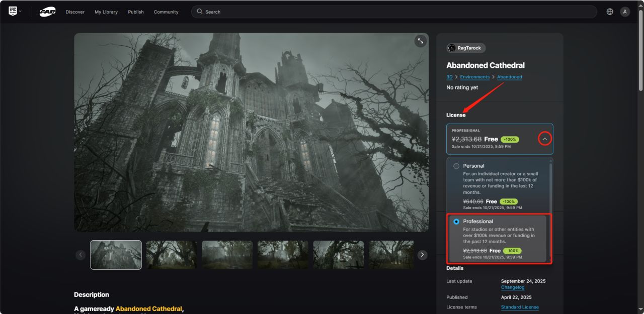
Task: Click the Description heading
Action: [92, 294]
